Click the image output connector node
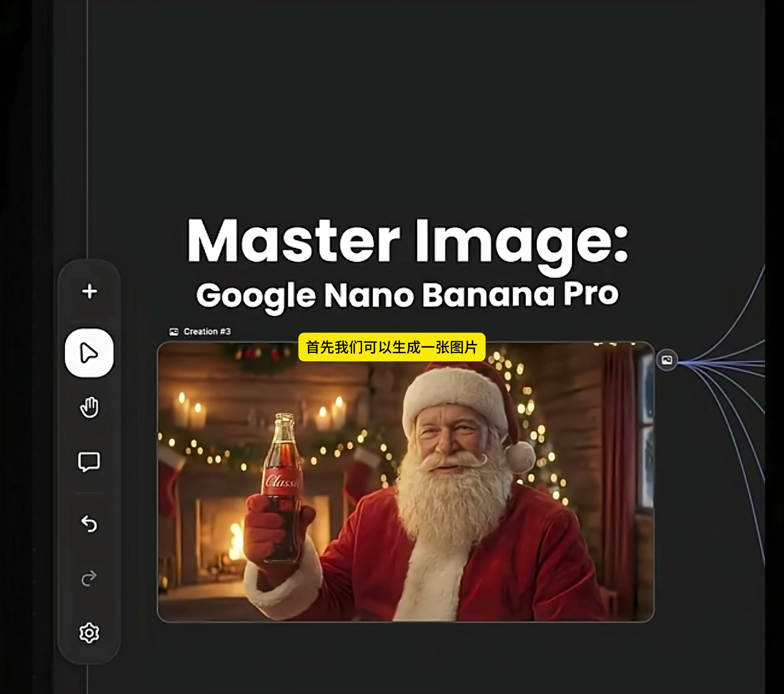784x694 pixels. click(667, 360)
